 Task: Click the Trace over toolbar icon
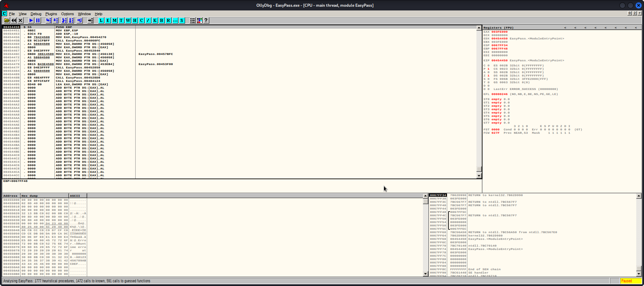pos(71,21)
